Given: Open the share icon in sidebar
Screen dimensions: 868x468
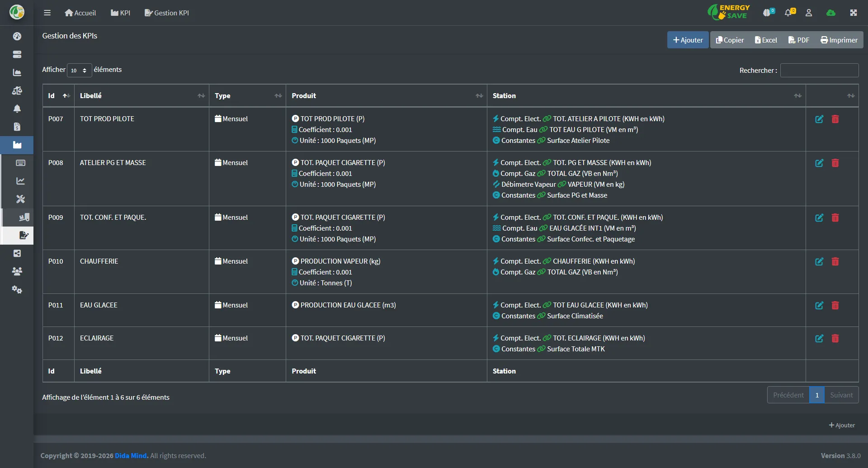Looking at the screenshot, I should click(17, 253).
